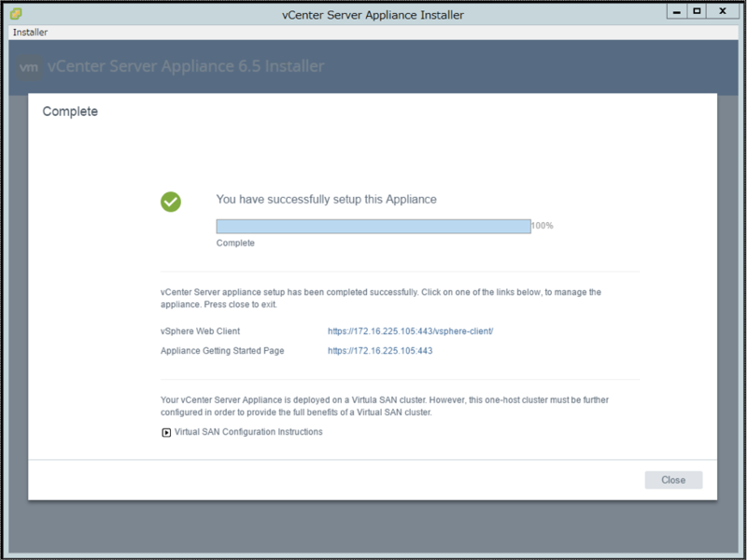Click the "Complete" status text under the progress bar
Screen dimensions: 747x560
(235, 243)
